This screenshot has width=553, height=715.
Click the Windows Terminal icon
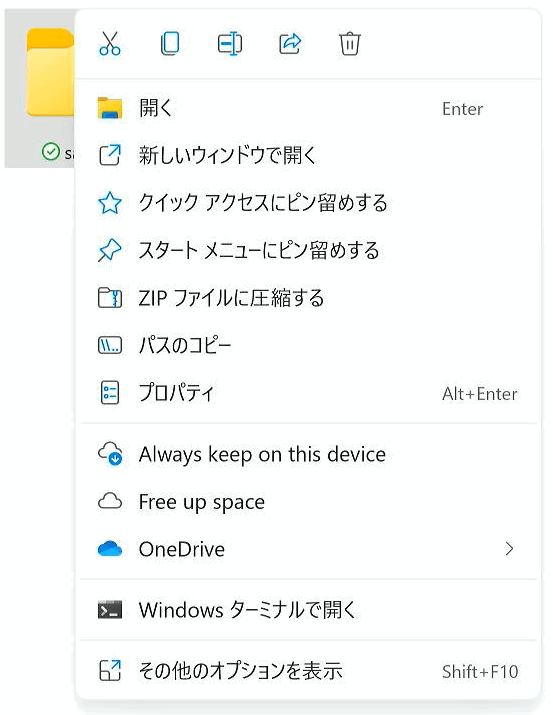[110, 610]
